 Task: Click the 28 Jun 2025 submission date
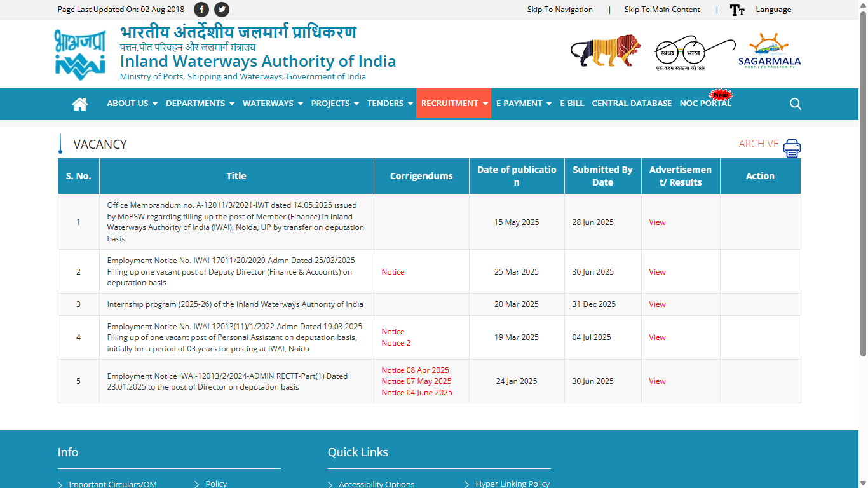[x=593, y=222]
